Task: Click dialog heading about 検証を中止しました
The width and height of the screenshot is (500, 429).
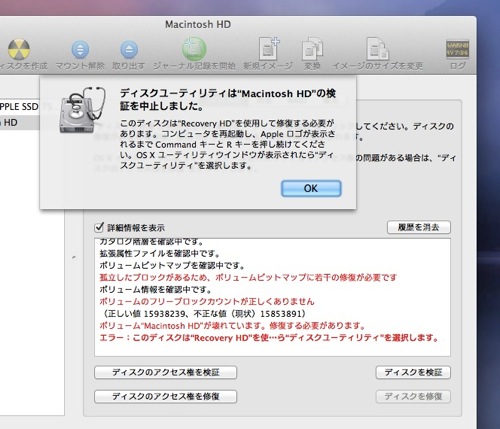Action: (x=228, y=99)
